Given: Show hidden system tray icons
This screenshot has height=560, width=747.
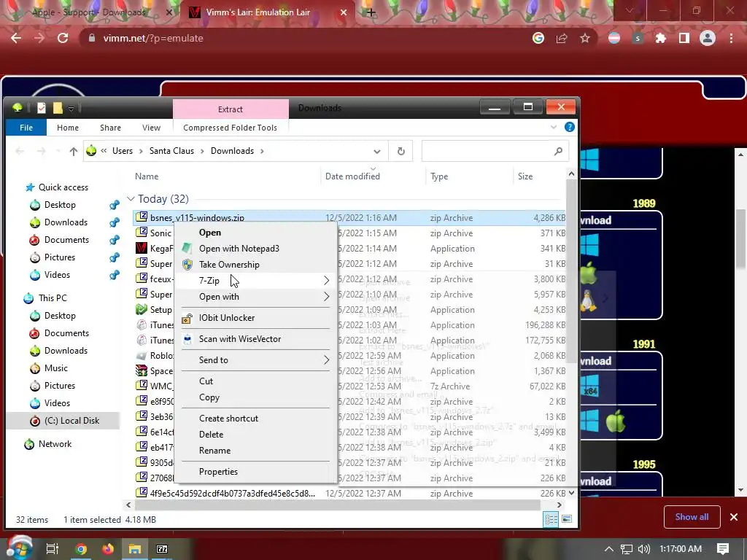Looking at the screenshot, I should coord(609,549).
